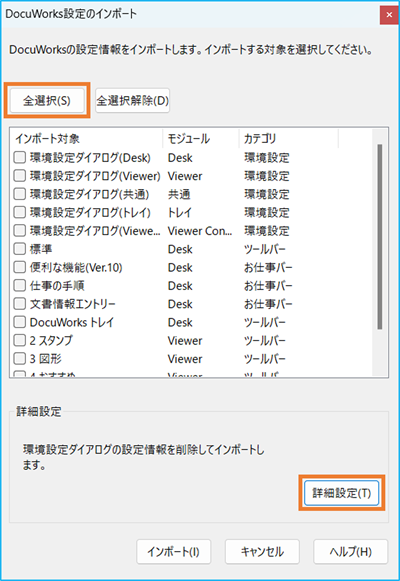Click the 全選択(S) button
The height and width of the screenshot is (581, 400).
(47, 100)
